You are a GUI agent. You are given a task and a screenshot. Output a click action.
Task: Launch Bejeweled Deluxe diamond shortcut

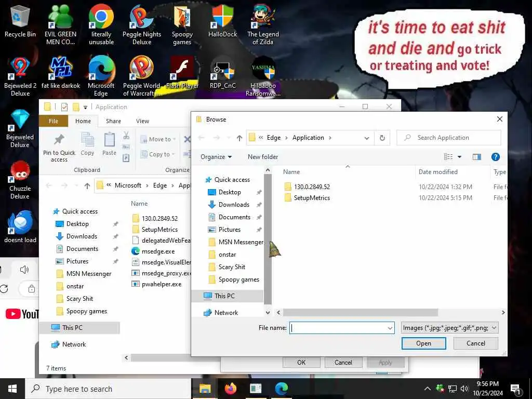(x=20, y=128)
